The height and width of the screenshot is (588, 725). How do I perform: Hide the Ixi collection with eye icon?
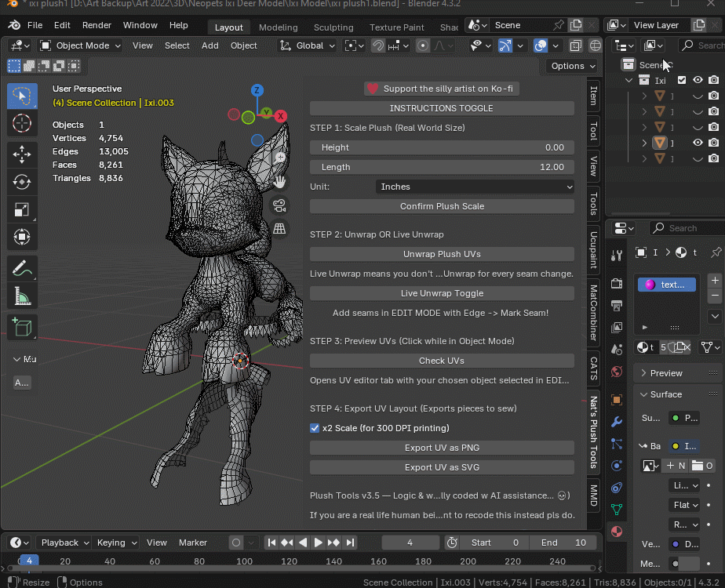(x=697, y=80)
